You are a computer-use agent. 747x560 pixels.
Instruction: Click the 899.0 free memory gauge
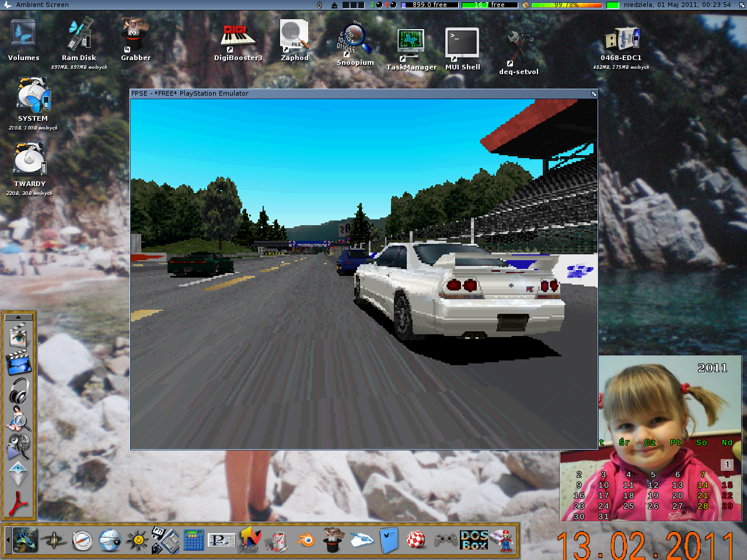pos(430,5)
